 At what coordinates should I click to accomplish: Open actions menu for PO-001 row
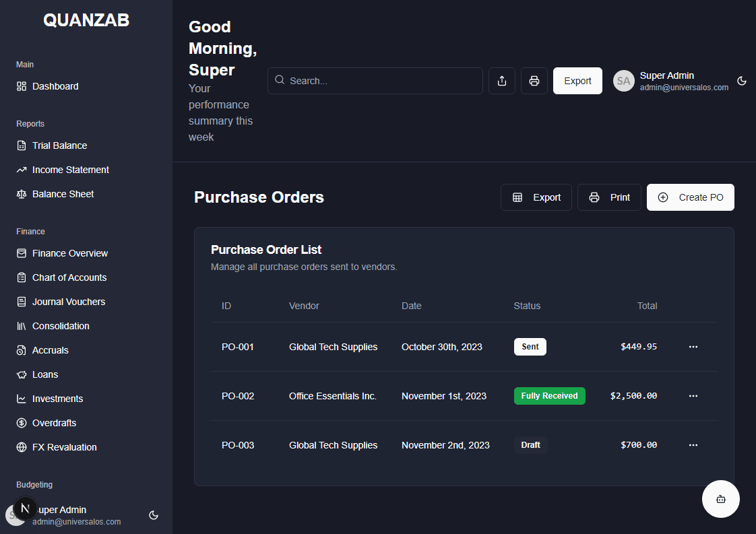[693, 347]
